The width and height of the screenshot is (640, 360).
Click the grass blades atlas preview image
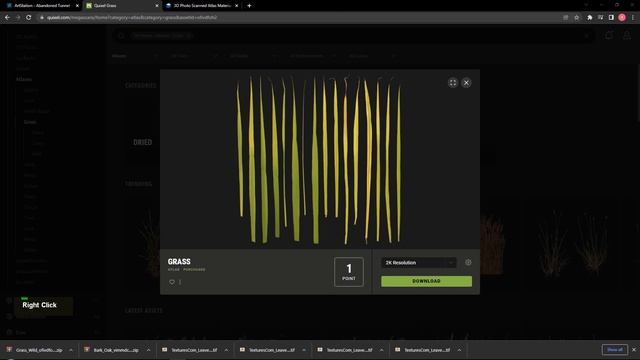pos(319,159)
